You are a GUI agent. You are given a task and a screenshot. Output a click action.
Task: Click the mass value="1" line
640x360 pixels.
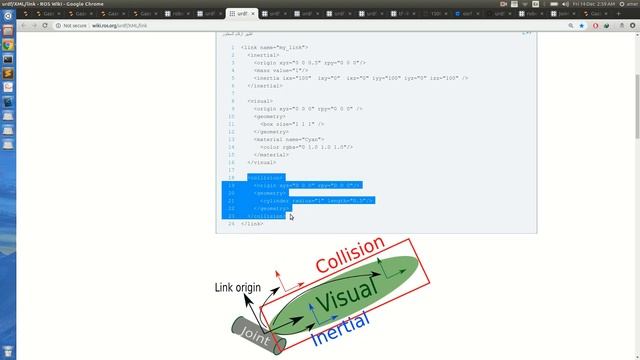pyautogui.click(x=281, y=71)
